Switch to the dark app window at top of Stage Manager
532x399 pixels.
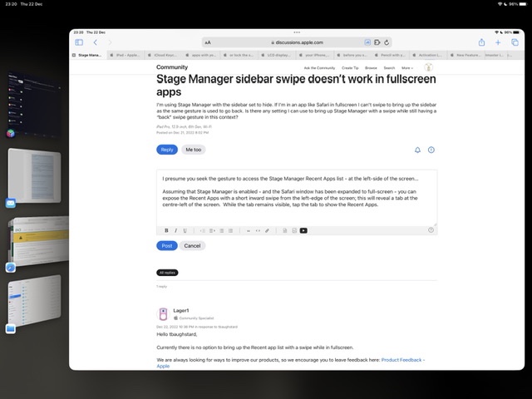[x=34, y=103]
